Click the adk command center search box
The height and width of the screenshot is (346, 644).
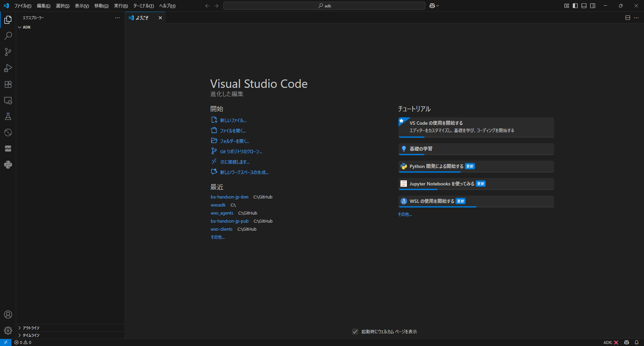click(324, 6)
